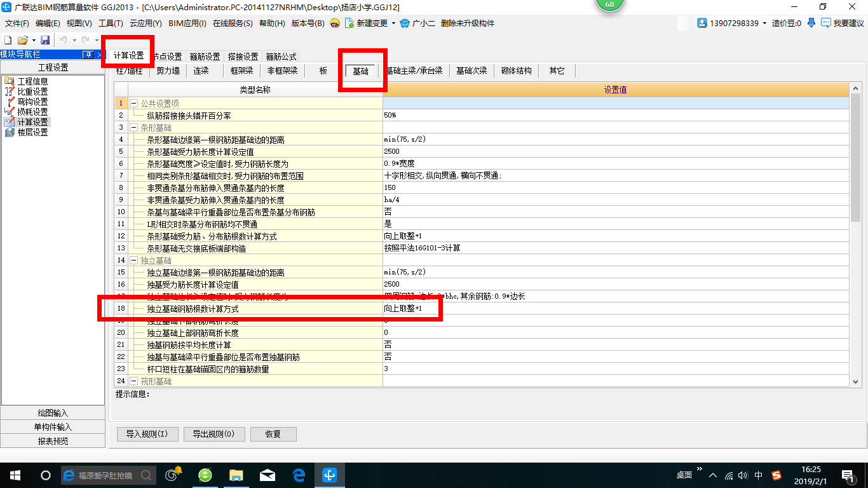
Task: Open the dropdown arrow next to Open folder
Action: (x=33, y=40)
